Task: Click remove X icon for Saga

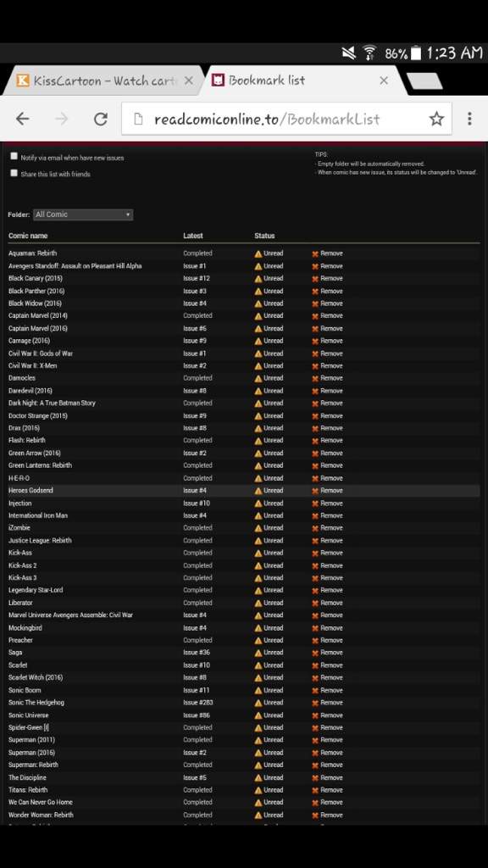Action: click(315, 653)
